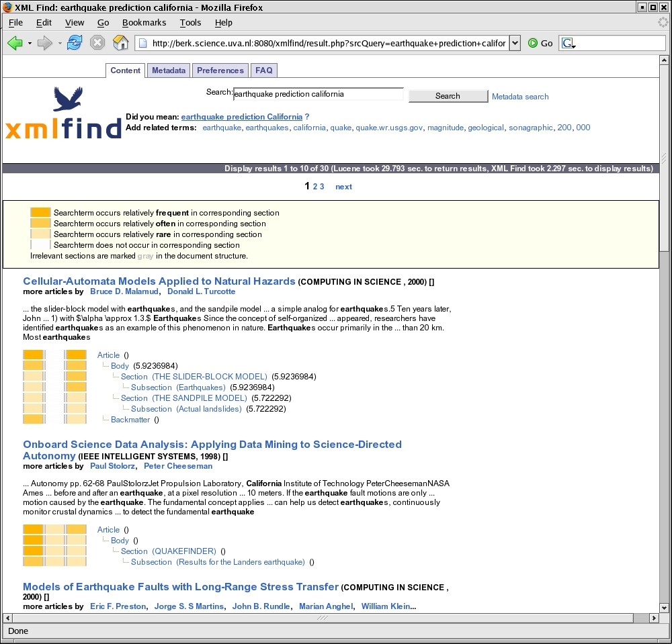672x644 pixels.
Task: Click the vertical scrollbar down arrow
Action: pos(664,608)
